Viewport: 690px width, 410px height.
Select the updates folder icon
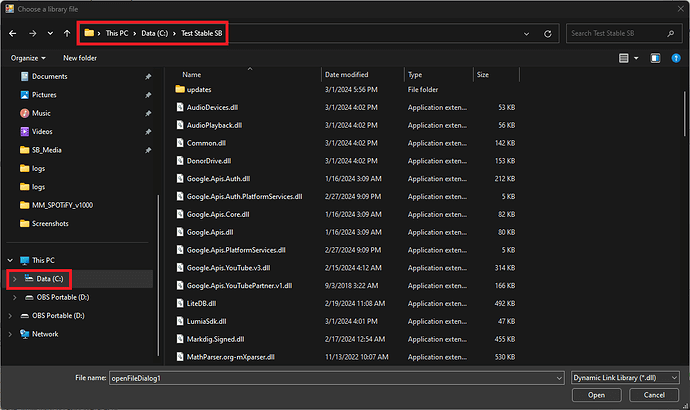point(180,89)
